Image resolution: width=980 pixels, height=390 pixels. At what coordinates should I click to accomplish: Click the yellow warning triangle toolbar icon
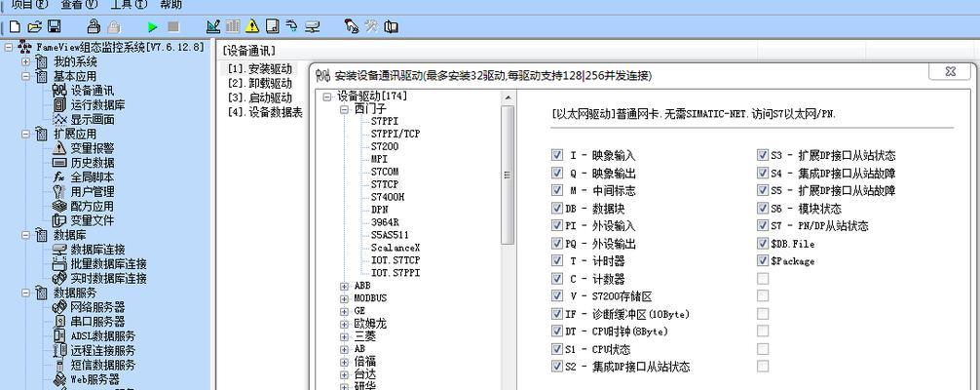[252, 26]
